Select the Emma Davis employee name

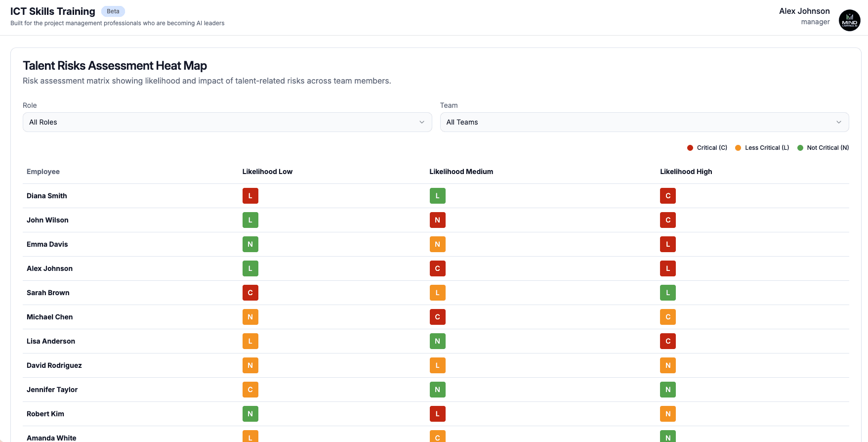[47, 244]
